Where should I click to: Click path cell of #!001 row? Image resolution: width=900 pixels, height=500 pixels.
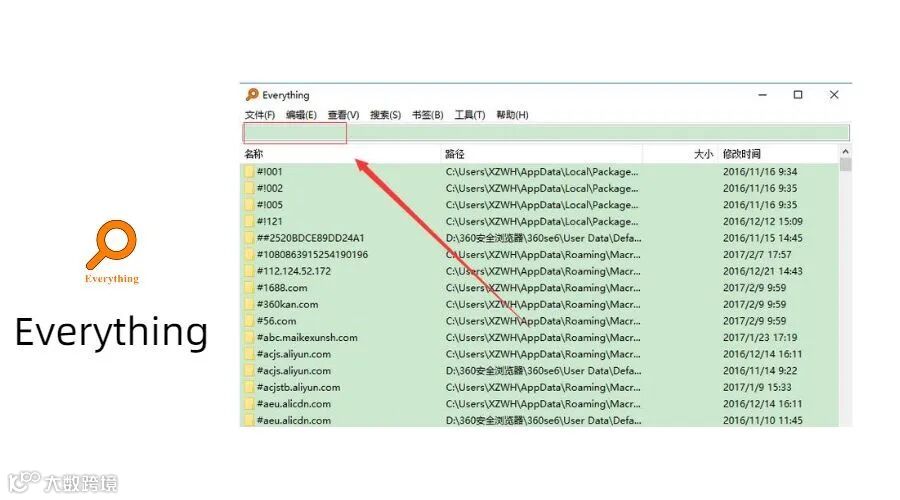(542, 172)
